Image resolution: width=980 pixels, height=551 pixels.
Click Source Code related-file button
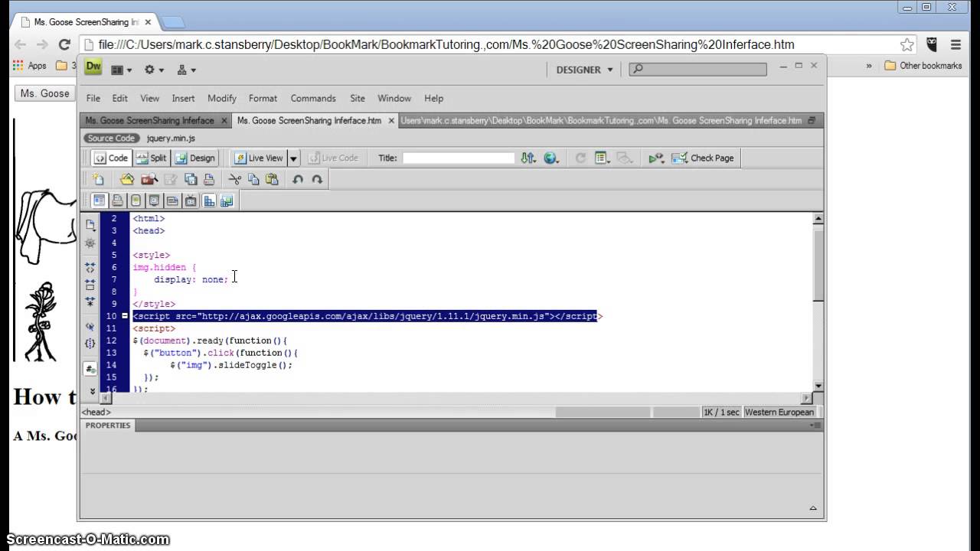[x=111, y=139]
